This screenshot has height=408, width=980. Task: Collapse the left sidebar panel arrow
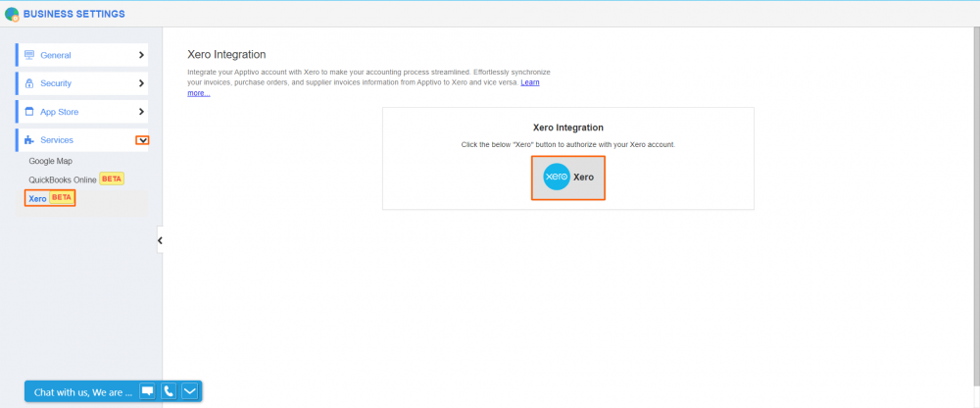pyautogui.click(x=160, y=240)
